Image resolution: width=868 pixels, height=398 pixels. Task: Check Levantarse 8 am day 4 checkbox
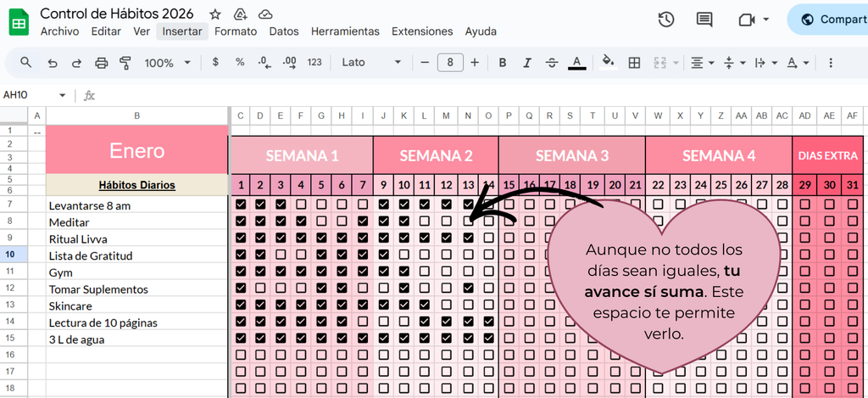(301, 205)
